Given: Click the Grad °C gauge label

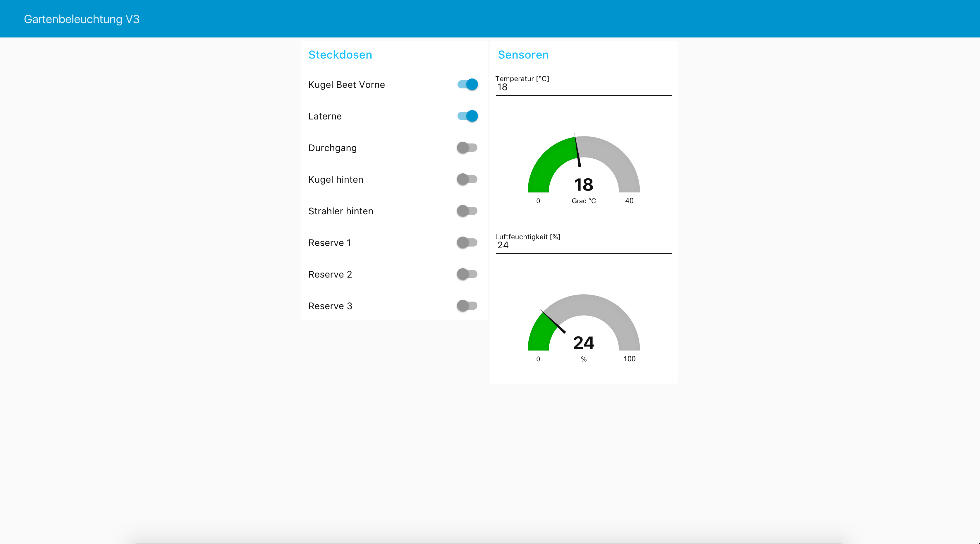Looking at the screenshot, I should click(584, 201).
